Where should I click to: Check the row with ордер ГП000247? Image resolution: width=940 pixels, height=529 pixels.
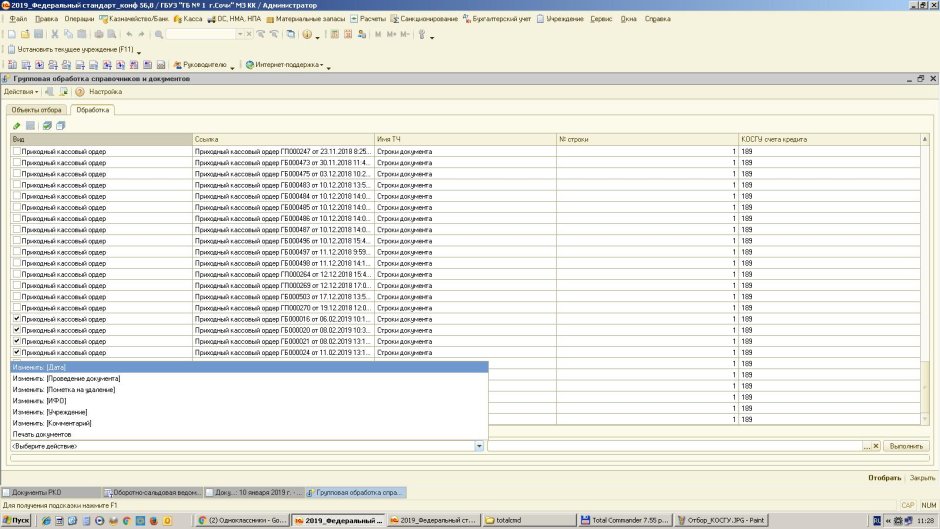[x=17, y=151]
